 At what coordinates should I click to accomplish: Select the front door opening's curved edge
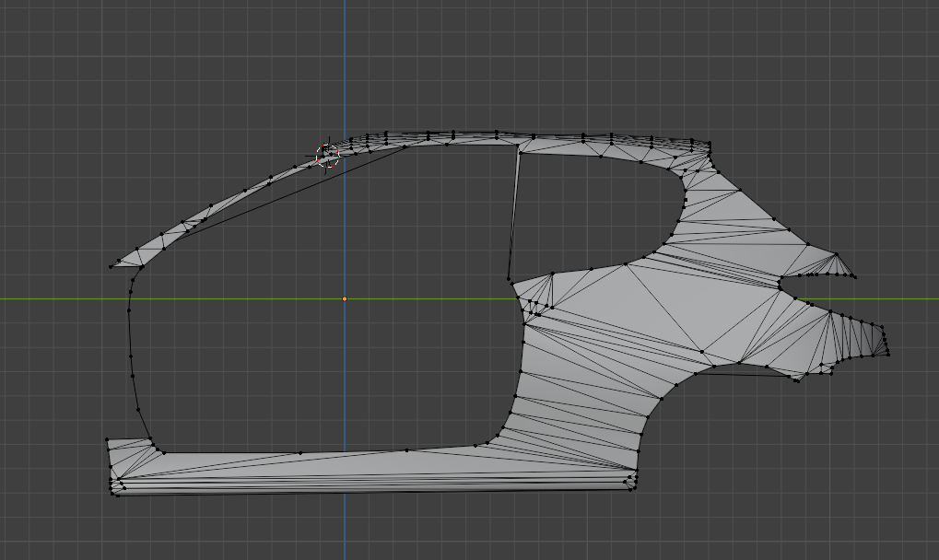[x=131, y=353]
